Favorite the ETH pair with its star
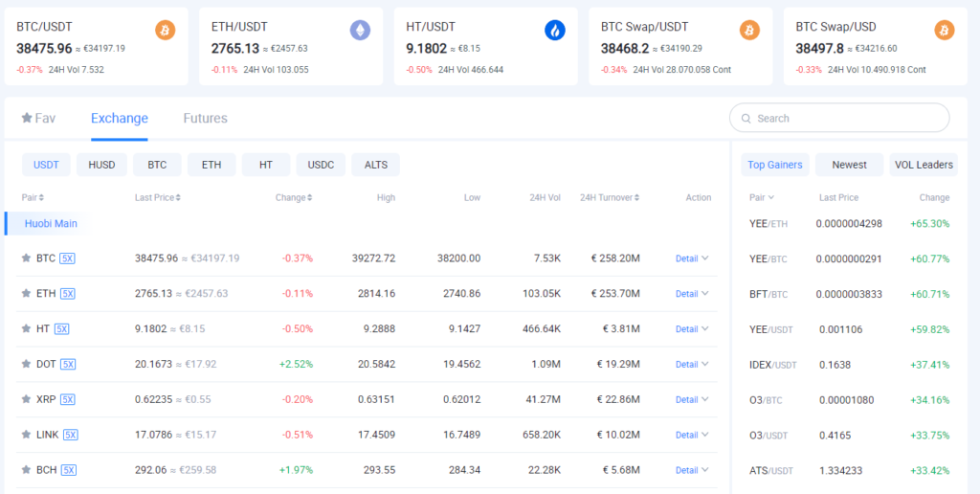The image size is (980, 494). click(x=26, y=293)
